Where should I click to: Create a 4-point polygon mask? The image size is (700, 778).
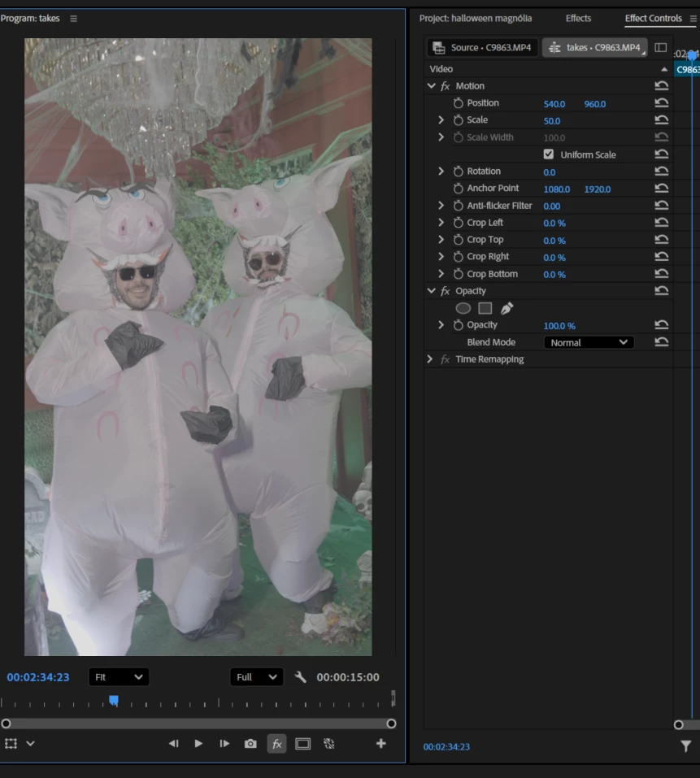(x=485, y=308)
